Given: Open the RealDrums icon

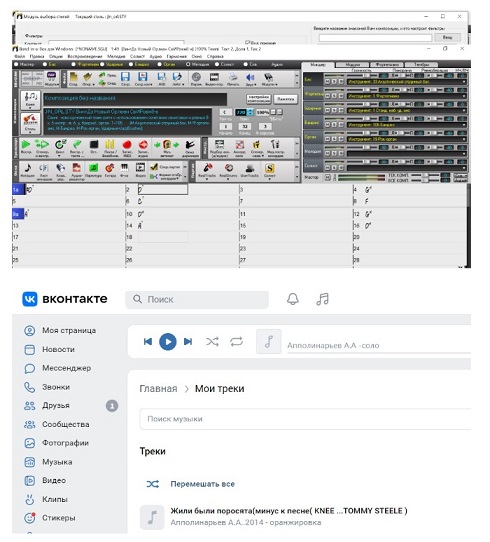Looking at the screenshot, I should pyautogui.click(x=229, y=168).
